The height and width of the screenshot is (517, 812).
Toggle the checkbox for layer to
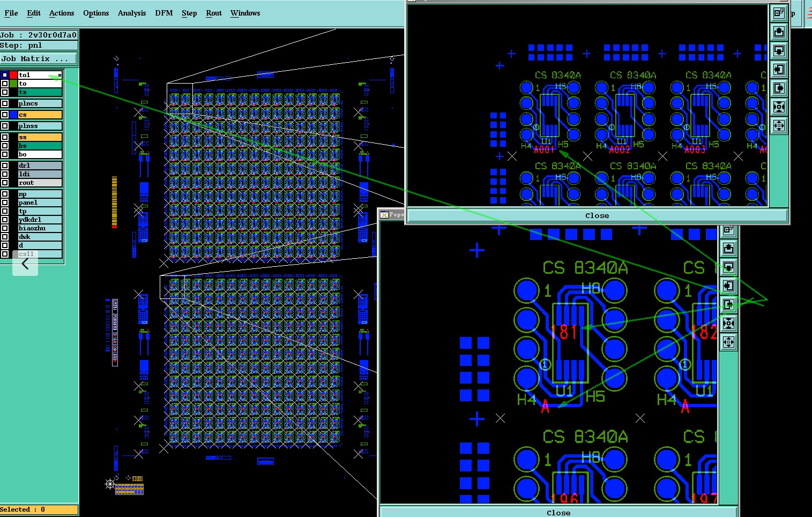[x=5, y=84]
